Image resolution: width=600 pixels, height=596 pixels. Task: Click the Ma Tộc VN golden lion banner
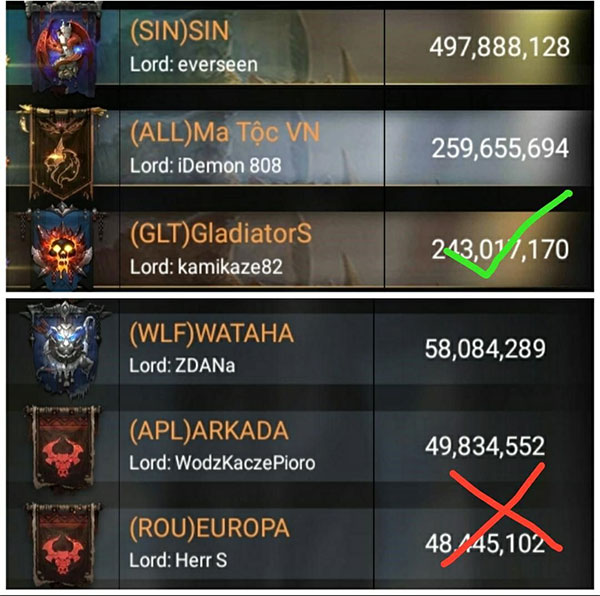point(61,152)
